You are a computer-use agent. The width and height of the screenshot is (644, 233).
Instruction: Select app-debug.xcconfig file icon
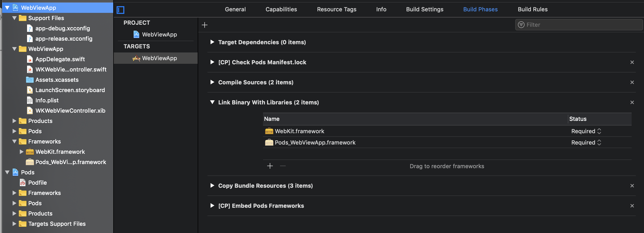pos(30,28)
